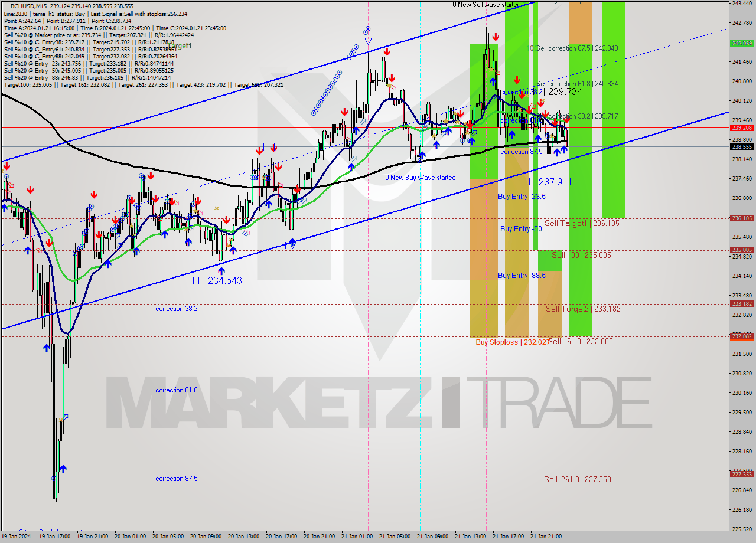Click the 'Buy Entry -23.6' label
Image resolution: width=756 pixels, height=543 pixels.
522,197
